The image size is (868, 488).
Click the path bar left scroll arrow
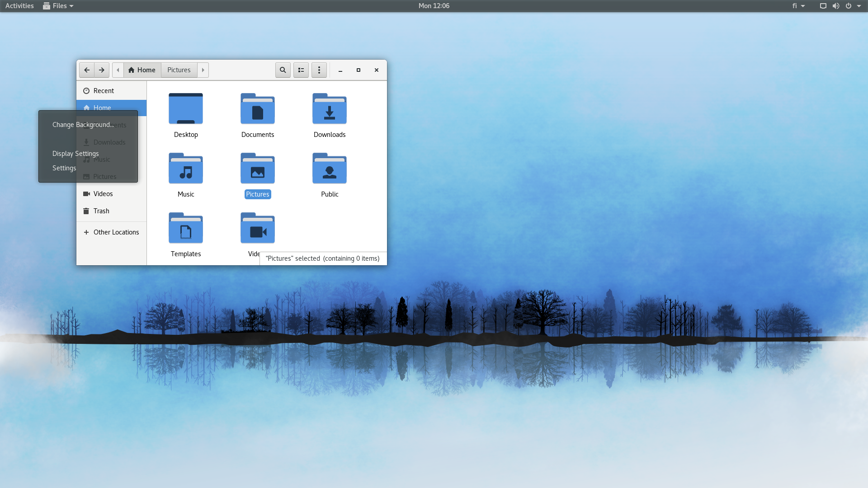[118, 70]
